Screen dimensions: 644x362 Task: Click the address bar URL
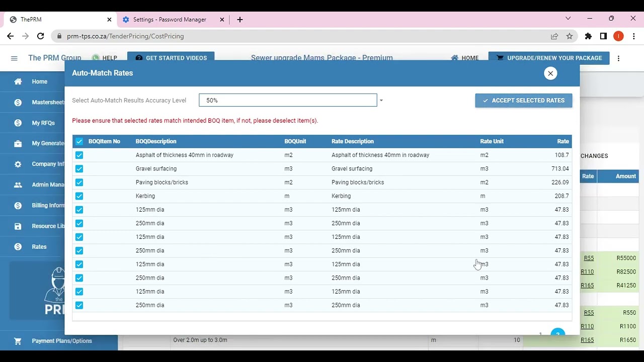pos(125,36)
